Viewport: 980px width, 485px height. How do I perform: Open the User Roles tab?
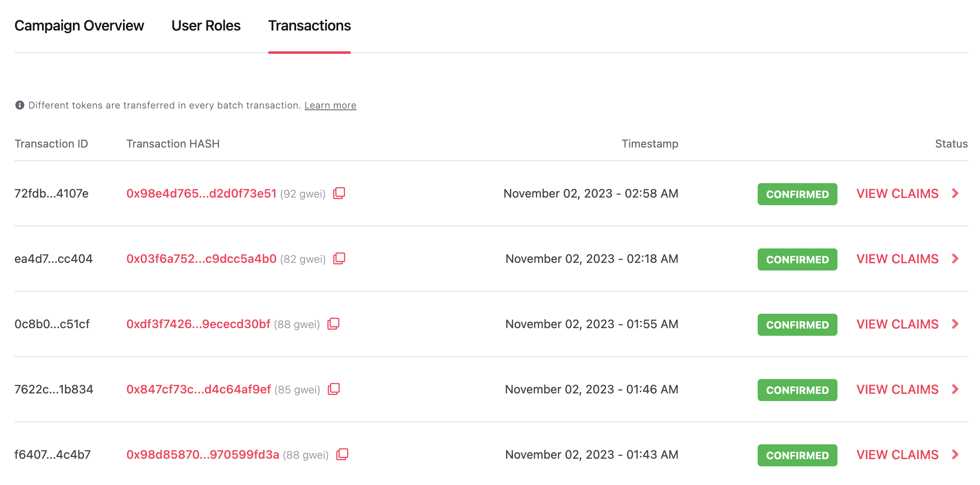point(205,26)
